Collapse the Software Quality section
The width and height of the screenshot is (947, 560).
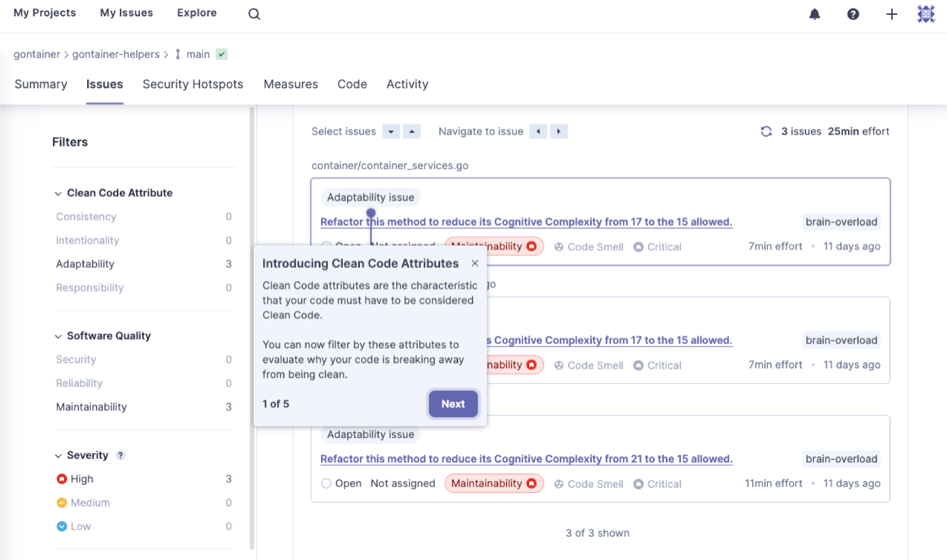coord(58,336)
